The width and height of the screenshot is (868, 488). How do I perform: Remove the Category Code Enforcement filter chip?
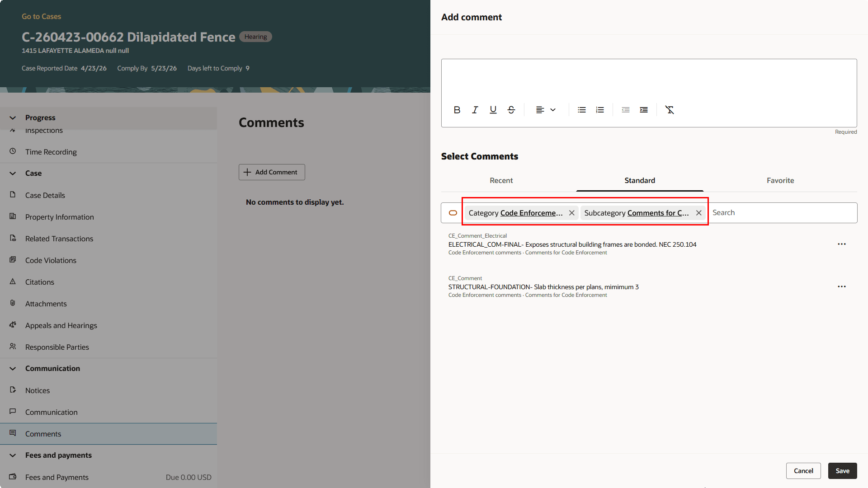tap(572, 213)
